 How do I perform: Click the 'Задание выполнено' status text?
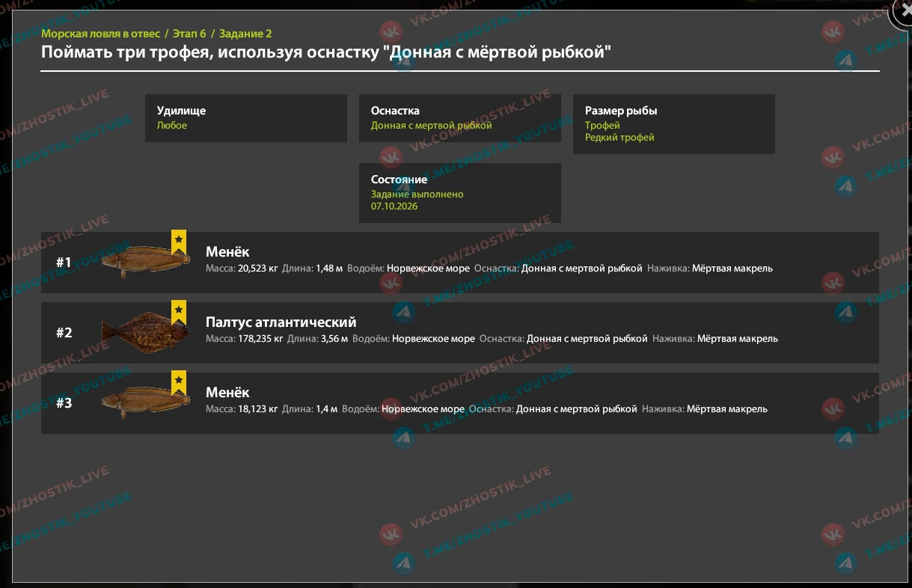point(417,195)
